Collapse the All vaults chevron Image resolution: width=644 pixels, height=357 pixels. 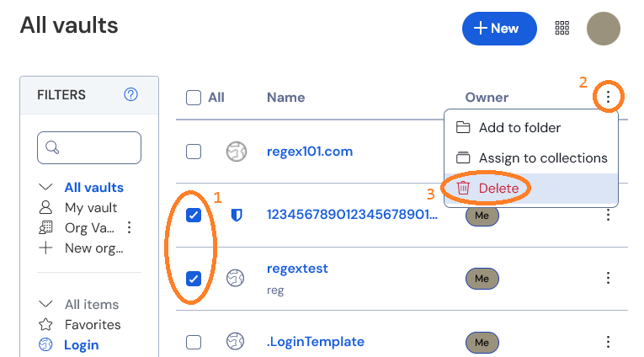[45, 187]
